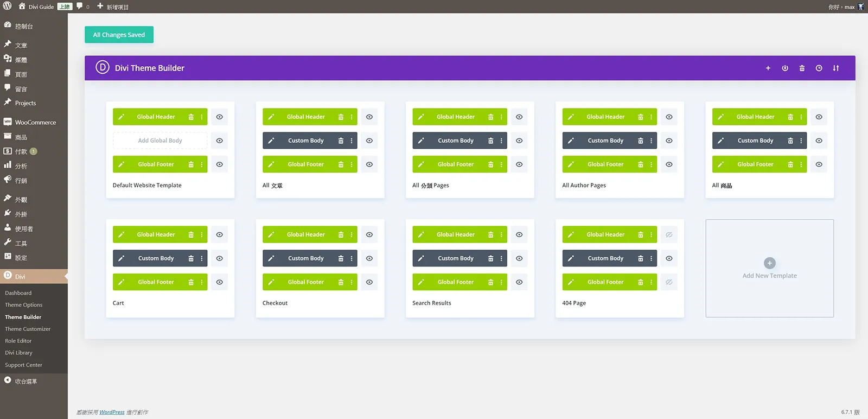Open Theme Customizer submenu item
Viewport: 868px width, 419px height.
click(28, 329)
